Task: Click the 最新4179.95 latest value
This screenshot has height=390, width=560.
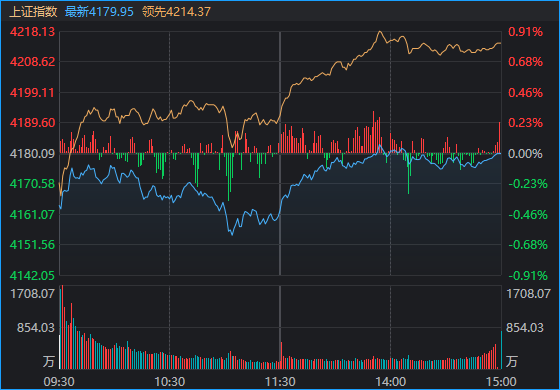Action: tap(99, 12)
